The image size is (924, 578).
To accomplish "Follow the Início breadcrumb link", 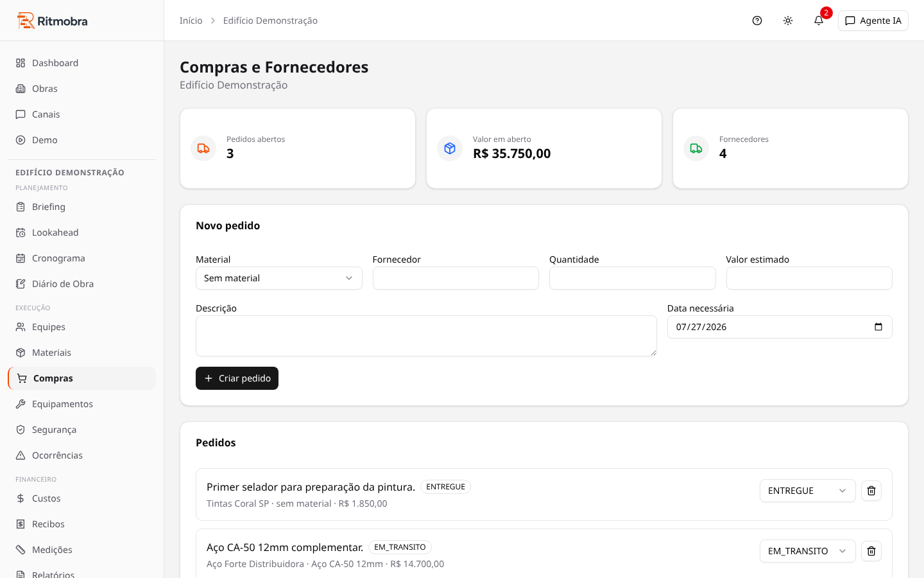I will [191, 21].
